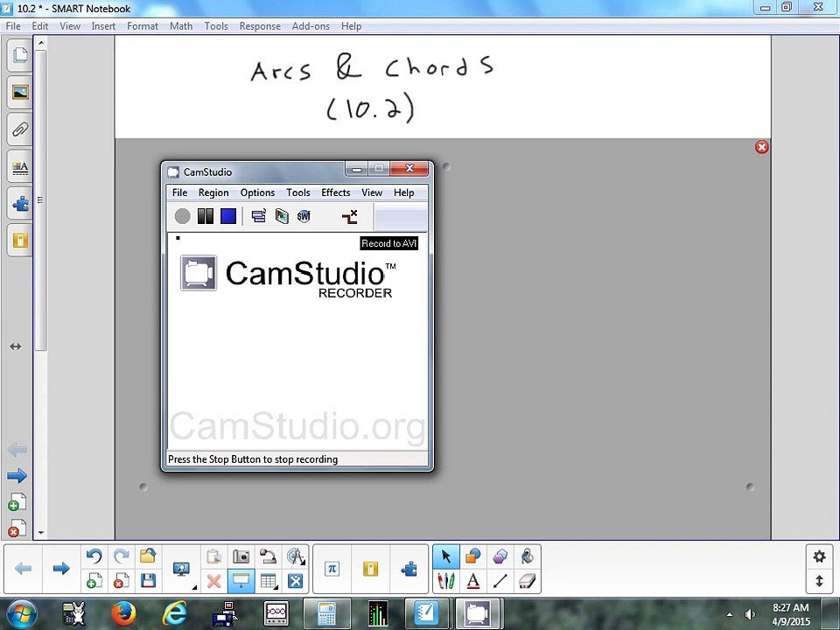The width and height of the screenshot is (840, 630).
Task: Click the Paste clipboard icon
Action: pyautogui.click(x=213, y=556)
